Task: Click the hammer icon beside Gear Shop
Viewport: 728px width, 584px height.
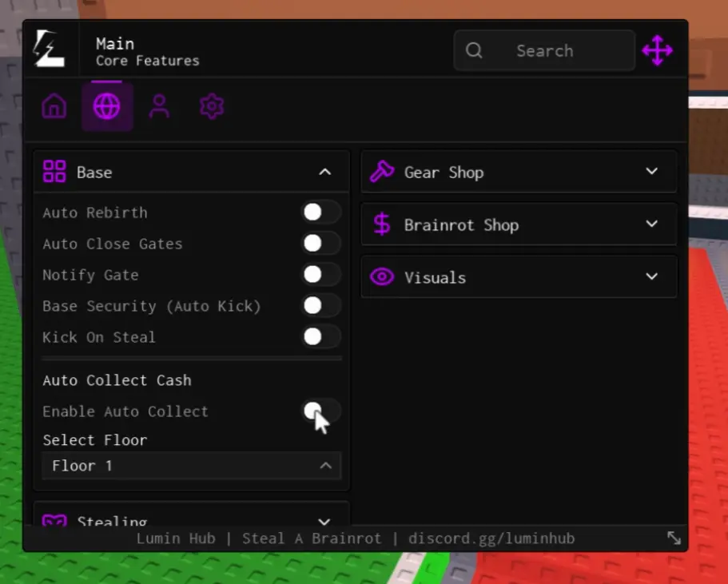Action: coord(382,172)
